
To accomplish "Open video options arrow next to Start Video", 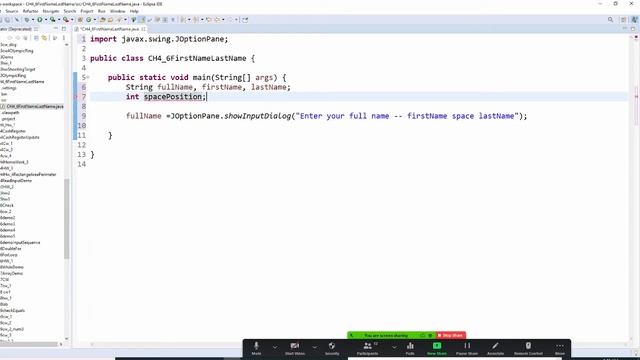I will [315, 347].
